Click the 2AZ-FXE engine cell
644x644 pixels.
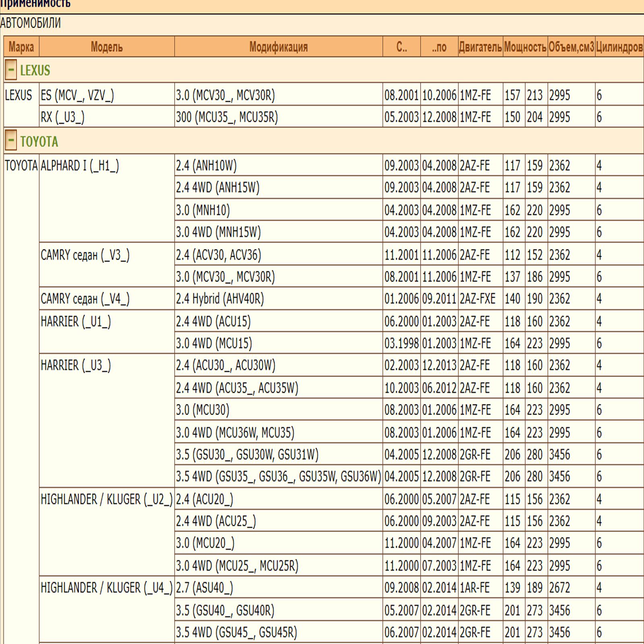[x=477, y=299]
